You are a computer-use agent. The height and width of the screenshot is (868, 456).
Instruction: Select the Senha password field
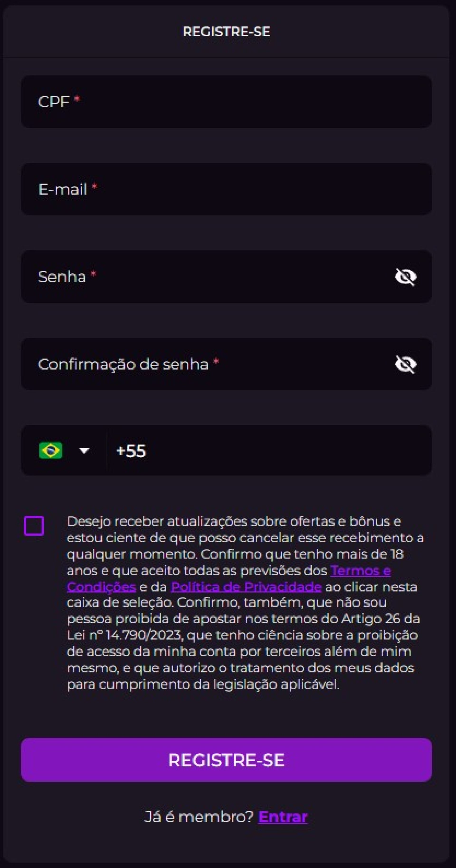[x=202, y=277]
